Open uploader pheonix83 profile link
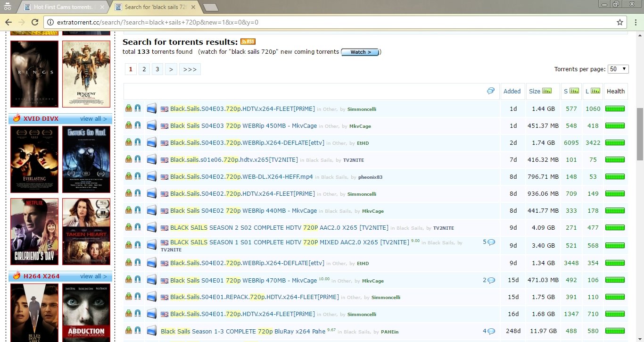 pos(370,177)
